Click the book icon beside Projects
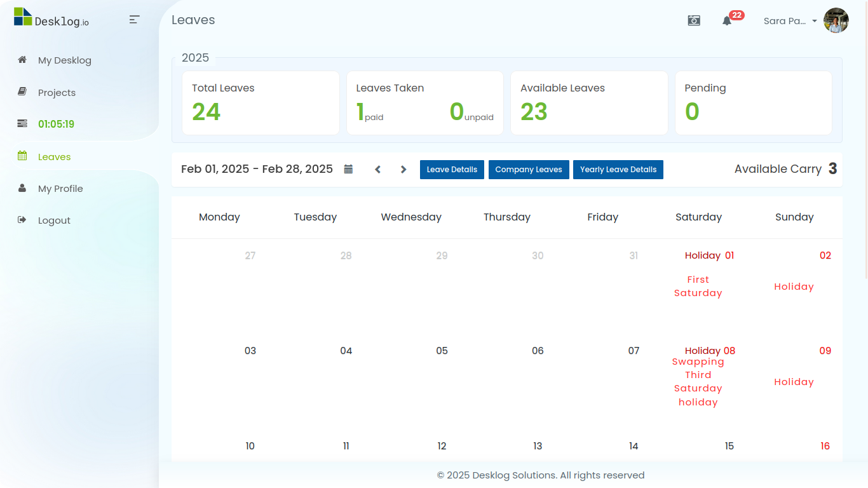868x488 pixels. click(22, 92)
